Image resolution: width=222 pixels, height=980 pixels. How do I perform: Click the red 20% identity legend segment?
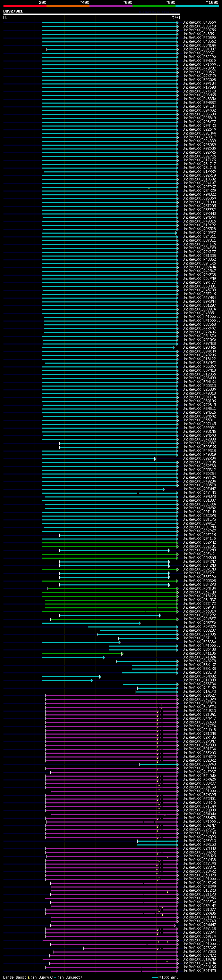tap(25, 6)
